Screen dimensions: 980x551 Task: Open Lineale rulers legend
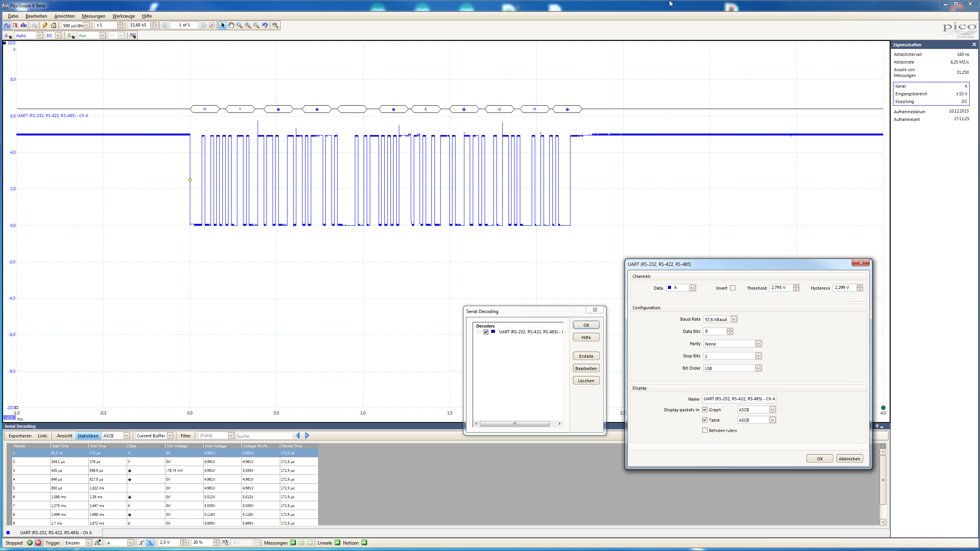tap(338, 543)
